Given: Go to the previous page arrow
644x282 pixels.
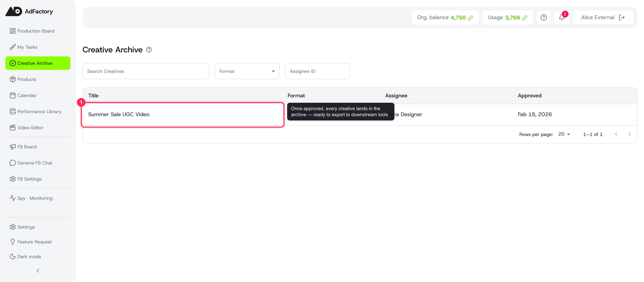Looking at the screenshot, I should [x=616, y=134].
